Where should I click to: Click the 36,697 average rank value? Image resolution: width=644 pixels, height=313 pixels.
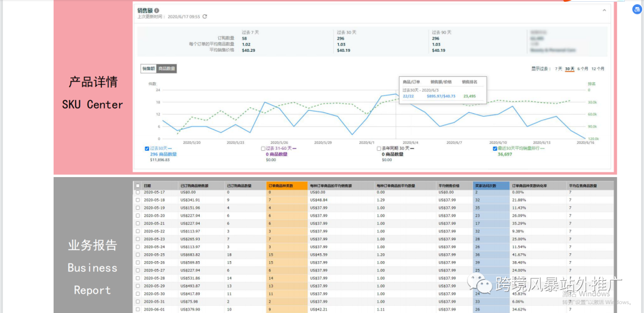505,154
